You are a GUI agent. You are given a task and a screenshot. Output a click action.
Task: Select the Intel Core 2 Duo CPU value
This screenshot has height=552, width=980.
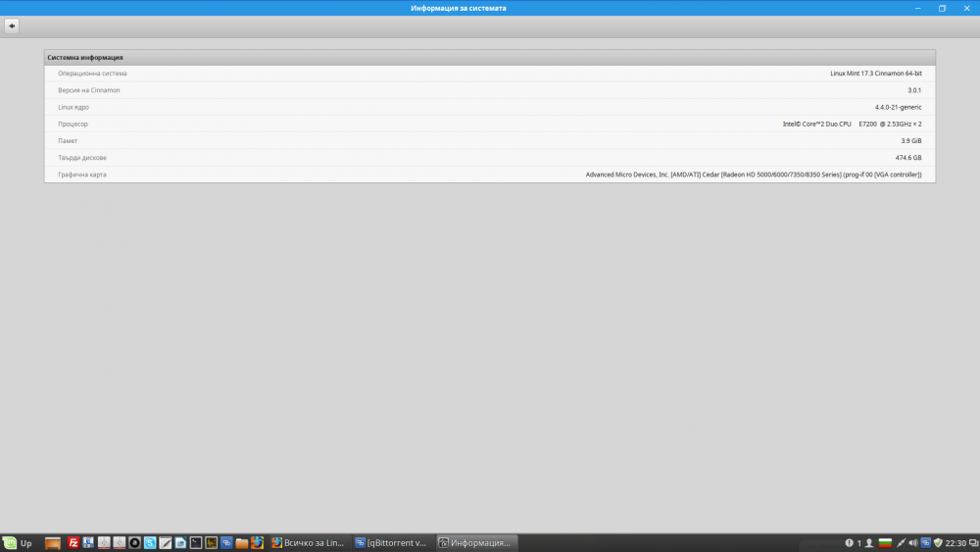[x=852, y=124]
